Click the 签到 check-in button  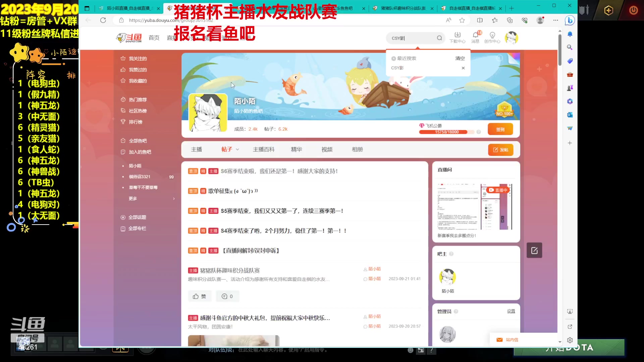click(500, 129)
